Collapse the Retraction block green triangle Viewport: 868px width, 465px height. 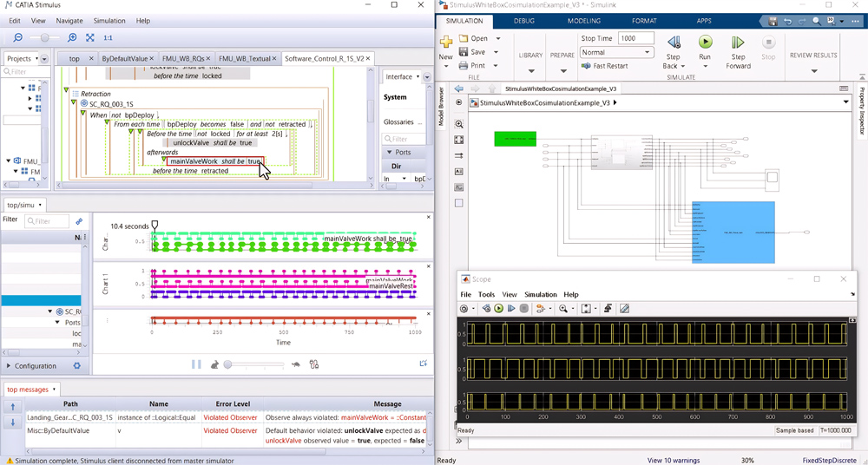(x=66, y=89)
